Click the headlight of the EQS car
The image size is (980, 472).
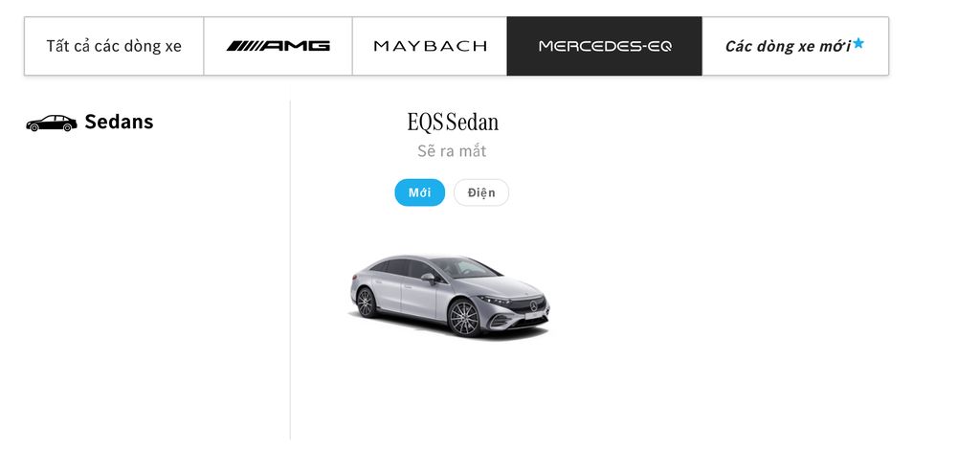click(x=496, y=301)
